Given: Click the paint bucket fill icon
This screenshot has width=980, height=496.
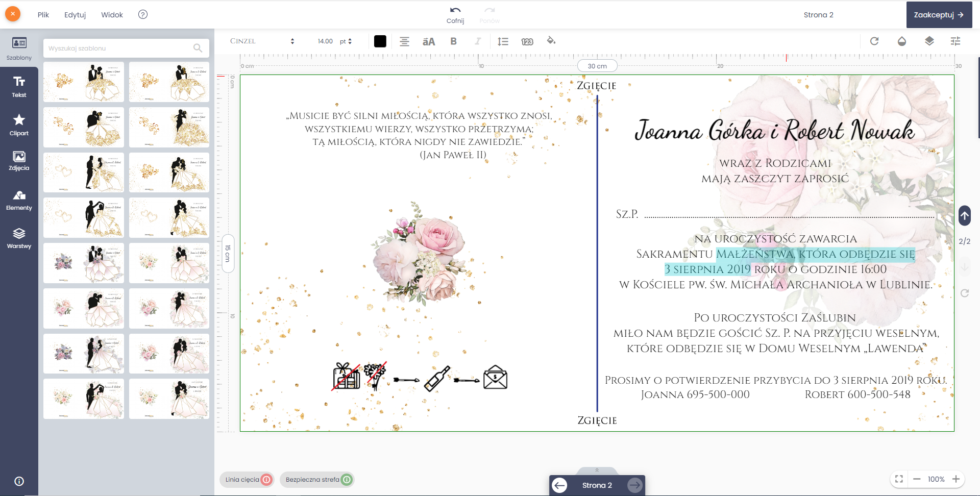Looking at the screenshot, I should coord(551,41).
